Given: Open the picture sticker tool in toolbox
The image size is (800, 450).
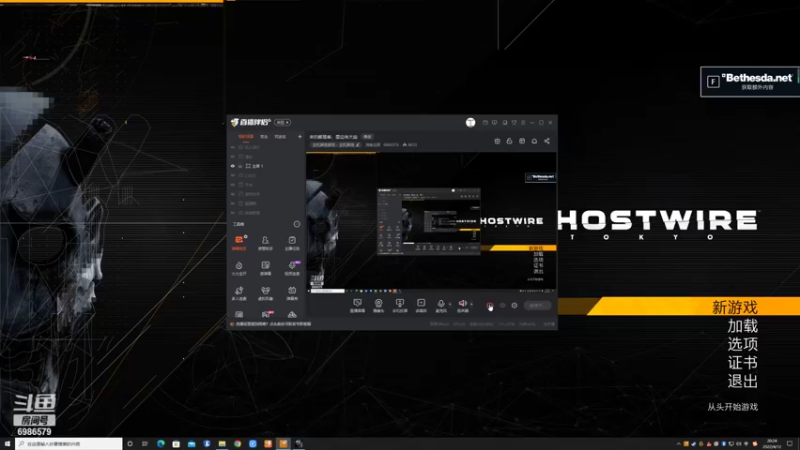Looking at the screenshot, I should [265, 267].
